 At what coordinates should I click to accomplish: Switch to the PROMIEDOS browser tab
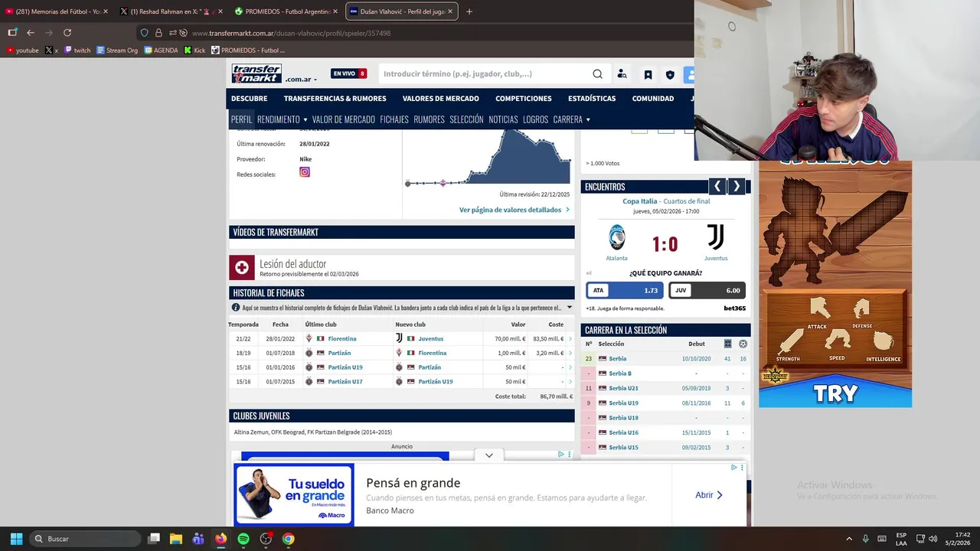[287, 11]
